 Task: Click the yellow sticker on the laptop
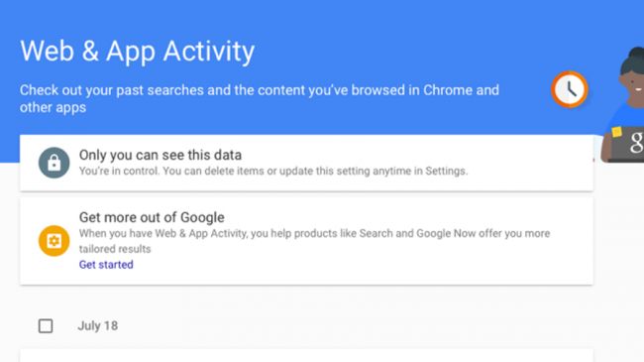point(616,132)
